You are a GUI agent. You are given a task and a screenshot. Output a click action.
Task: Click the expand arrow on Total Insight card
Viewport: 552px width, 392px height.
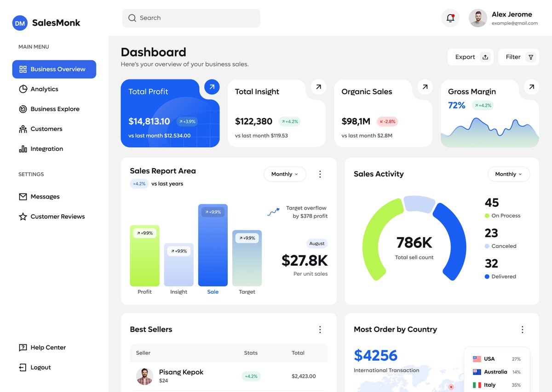coord(318,87)
